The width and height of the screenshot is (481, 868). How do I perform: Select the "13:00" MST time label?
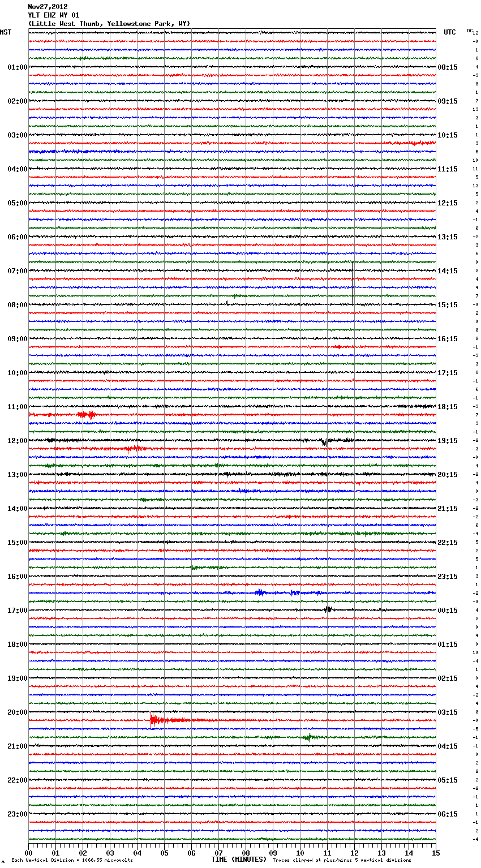[x=18, y=475]
